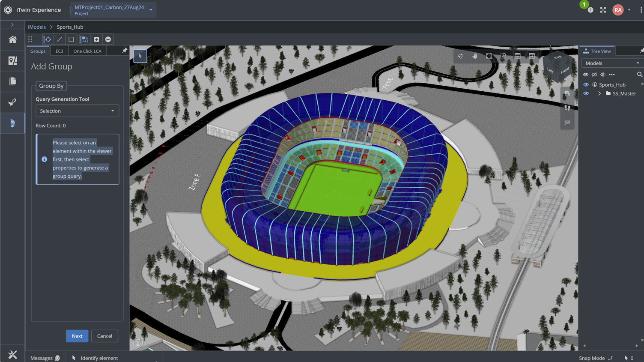Pick the line selection mode tool

point(60,39)
